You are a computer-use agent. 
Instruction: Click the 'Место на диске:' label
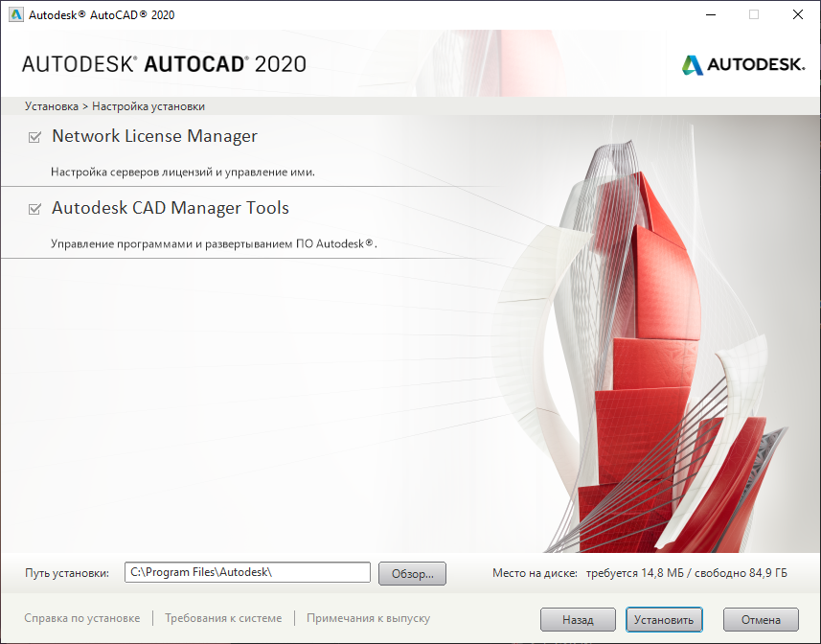pyautogui.click(x=535, y=573)
